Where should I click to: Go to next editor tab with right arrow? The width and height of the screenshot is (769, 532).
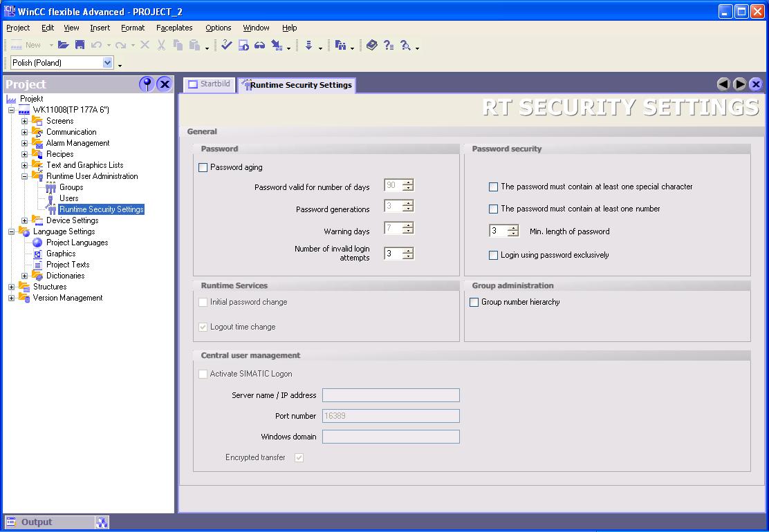click(x=739, y=84)
